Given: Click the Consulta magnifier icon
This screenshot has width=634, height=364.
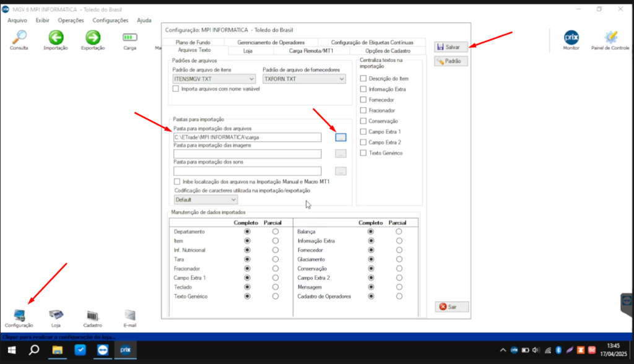Looking at the screenshot, I should click(19, 37).
